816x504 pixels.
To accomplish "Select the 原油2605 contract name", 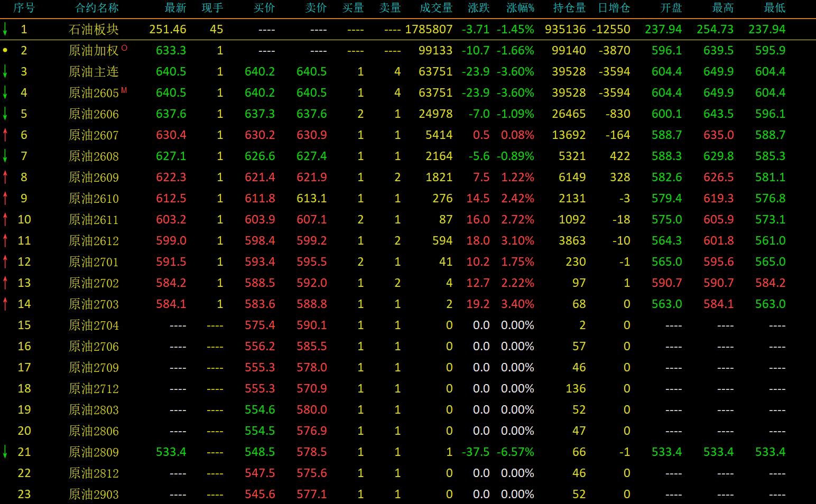I will (x=94, y=93).
